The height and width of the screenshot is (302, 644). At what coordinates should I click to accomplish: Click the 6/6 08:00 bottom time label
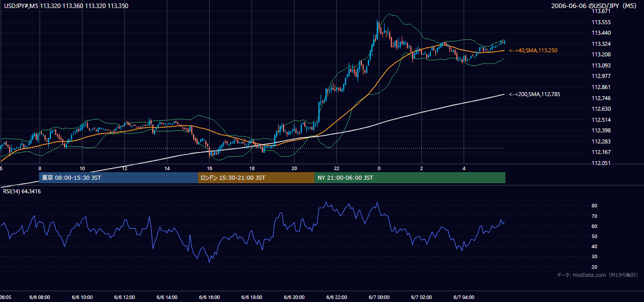[39, 297]
